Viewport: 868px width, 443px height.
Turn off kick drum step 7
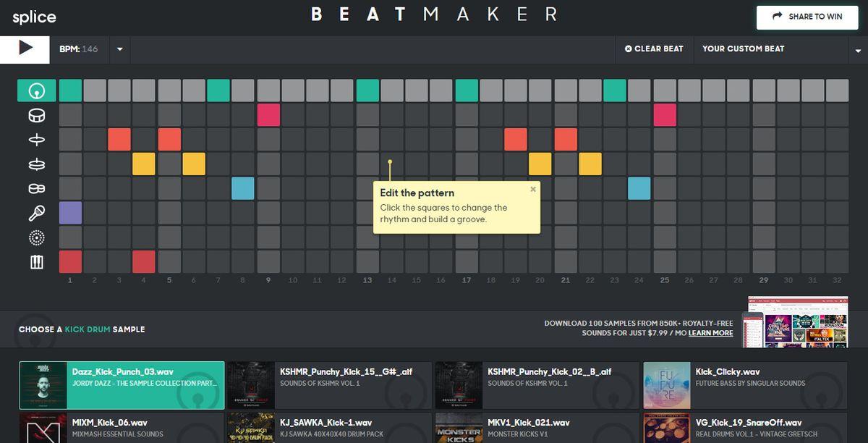point(218,90)
